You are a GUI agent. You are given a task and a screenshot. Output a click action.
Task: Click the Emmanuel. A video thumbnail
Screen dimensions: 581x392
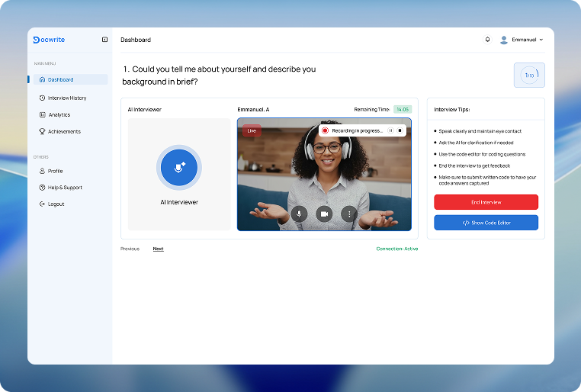tap(324, 174)
